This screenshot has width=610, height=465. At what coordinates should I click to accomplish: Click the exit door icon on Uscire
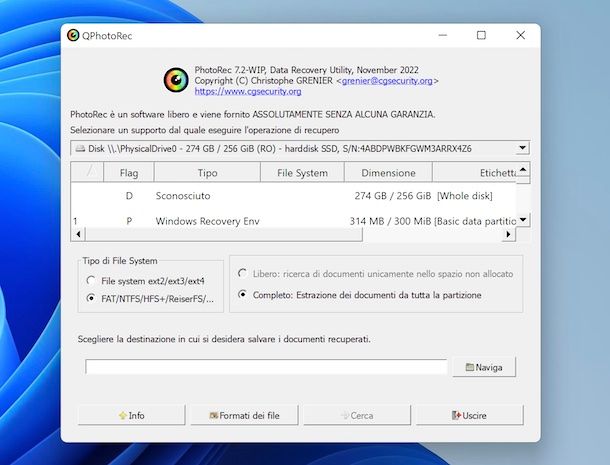click(456, 416)
